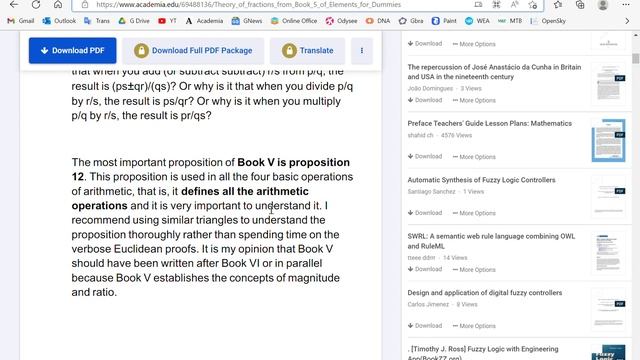The width and height of the screenshot is (640, 360).
Task: Download the José Anastácio da Cunha paper
Action: pyautogui.click(x=425, y=100)
